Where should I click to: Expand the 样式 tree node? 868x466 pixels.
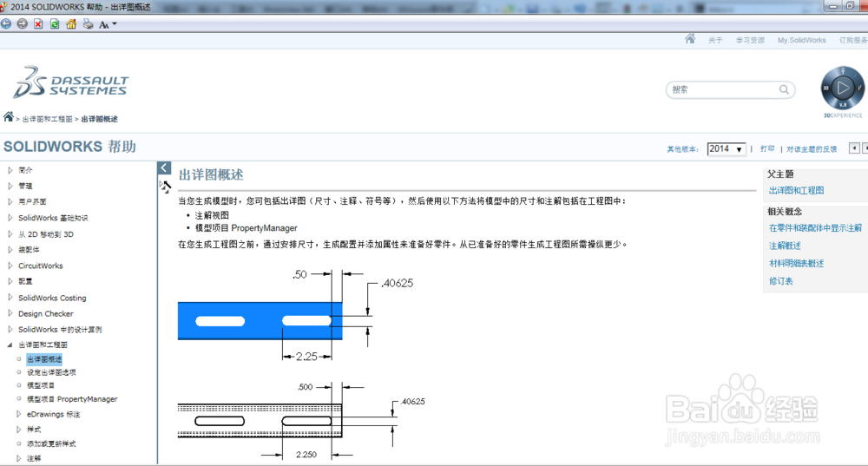pyautogui.click(x=19, y=429)
